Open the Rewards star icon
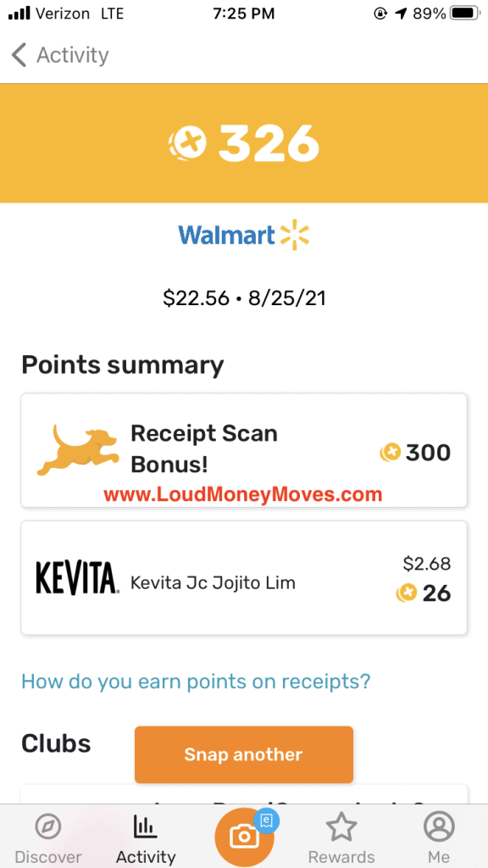The width and height of the screenshot is (488, 868). pos(341,827)
